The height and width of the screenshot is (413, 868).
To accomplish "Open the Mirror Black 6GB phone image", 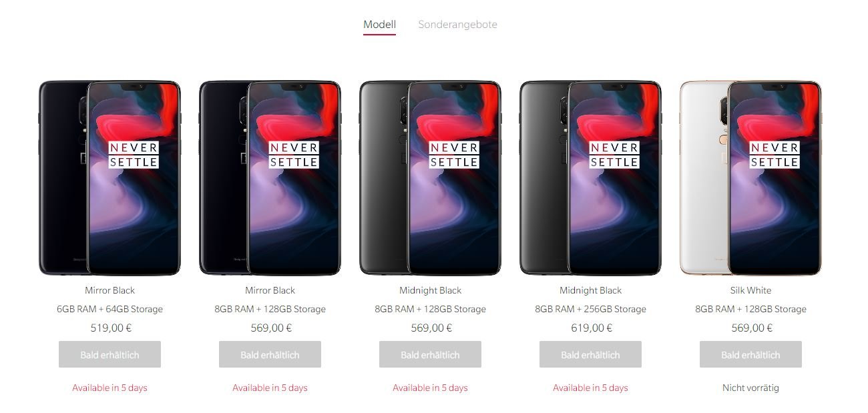I will 110,178.
